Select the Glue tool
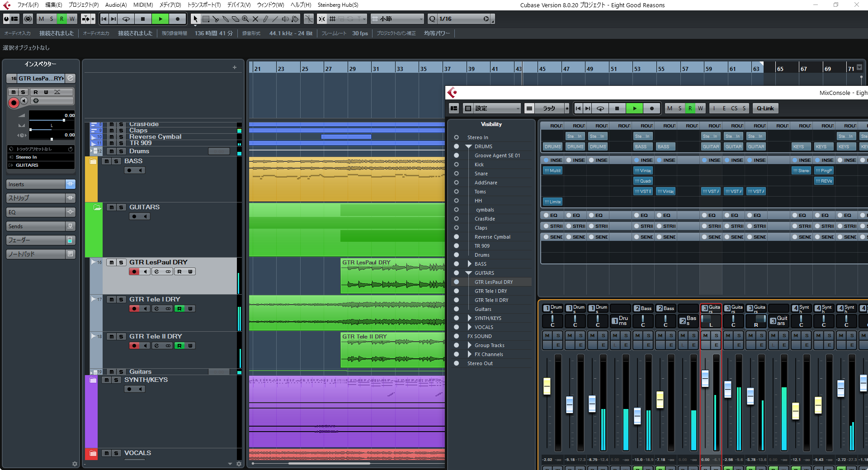The image size is (868, 470). click(x=226, y=19)
